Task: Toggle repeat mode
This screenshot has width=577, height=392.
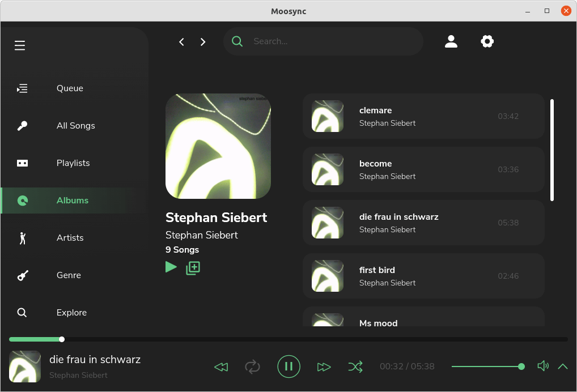Action: 252,367
